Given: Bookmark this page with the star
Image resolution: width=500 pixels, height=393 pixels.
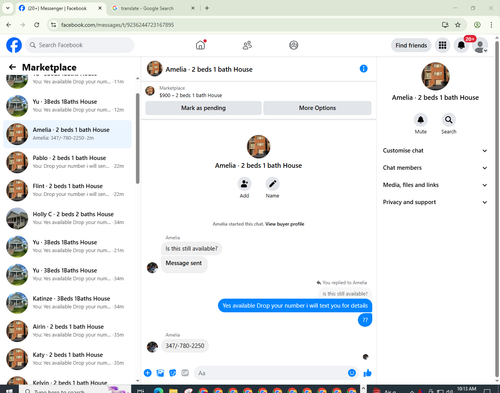Looking at the screenshot, I should pyautogui.click(x=458, y=25).
